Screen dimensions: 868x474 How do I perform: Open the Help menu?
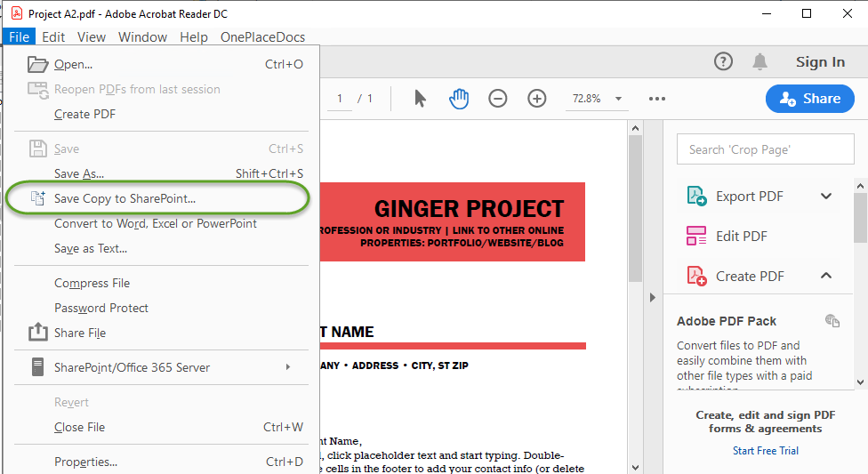pos(194,37)
